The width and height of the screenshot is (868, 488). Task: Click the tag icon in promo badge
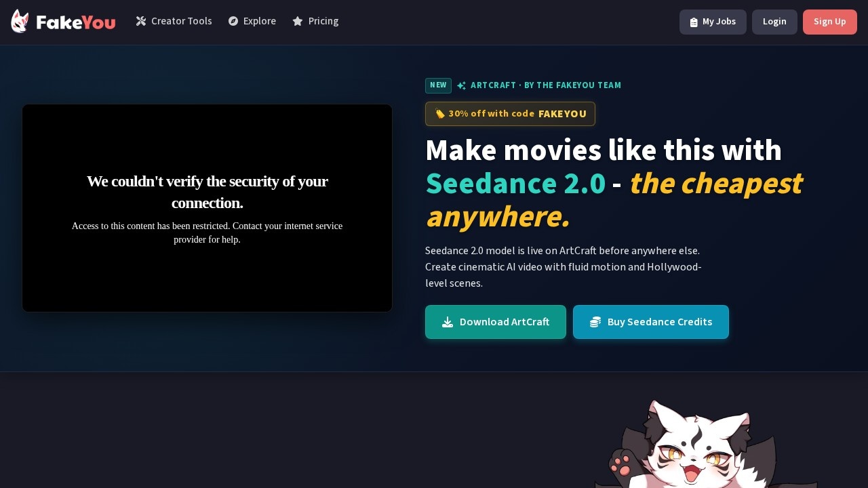(x=440, y=114)
